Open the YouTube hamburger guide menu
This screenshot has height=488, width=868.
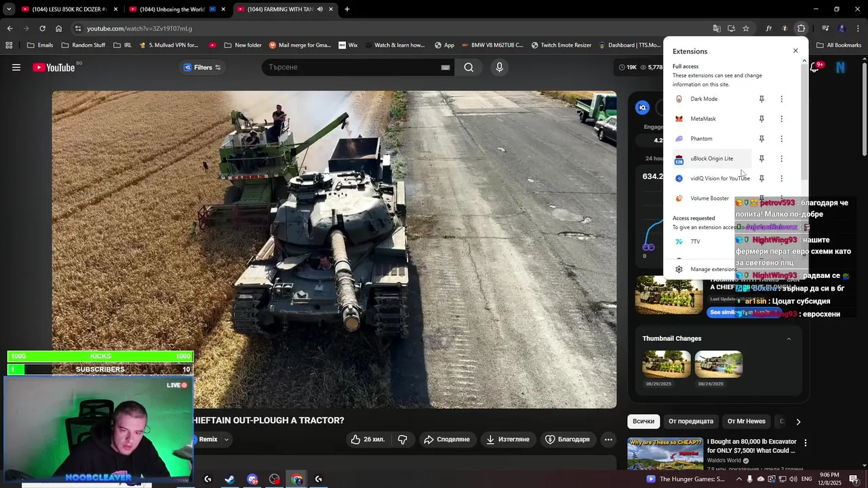pyautogui.click(x=16, y=67)
